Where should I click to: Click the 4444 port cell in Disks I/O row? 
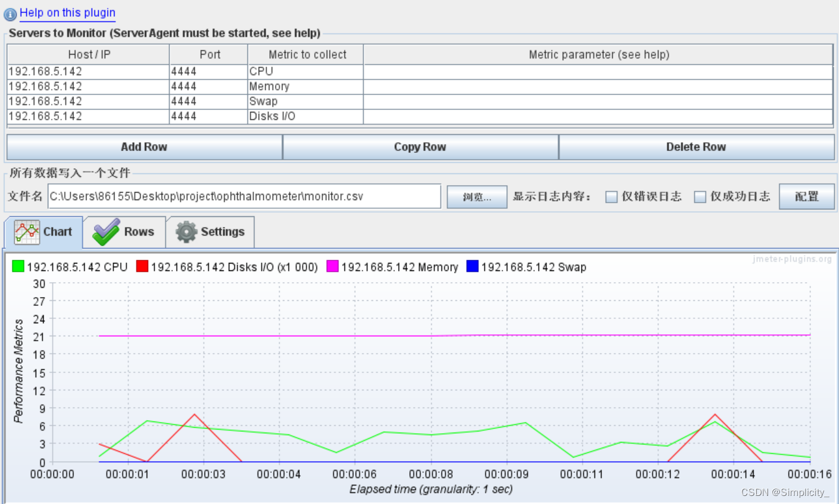[x=209, y=116]
